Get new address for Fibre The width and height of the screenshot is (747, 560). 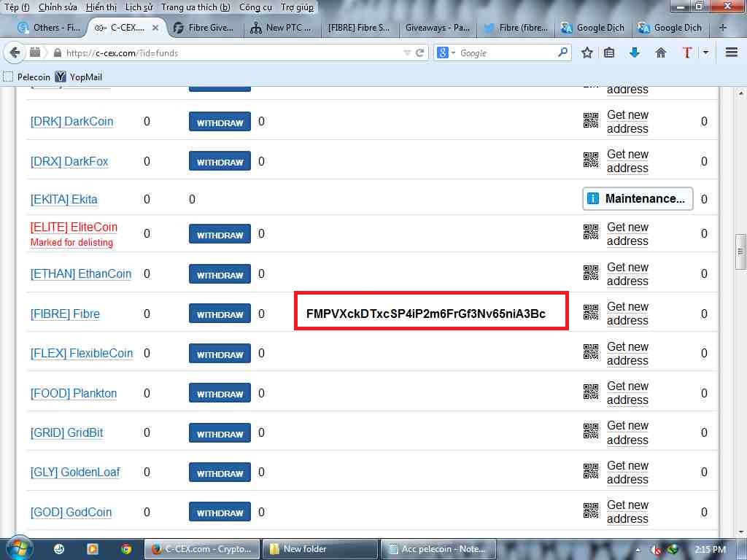pyautogui.click(x=627, y=314)
